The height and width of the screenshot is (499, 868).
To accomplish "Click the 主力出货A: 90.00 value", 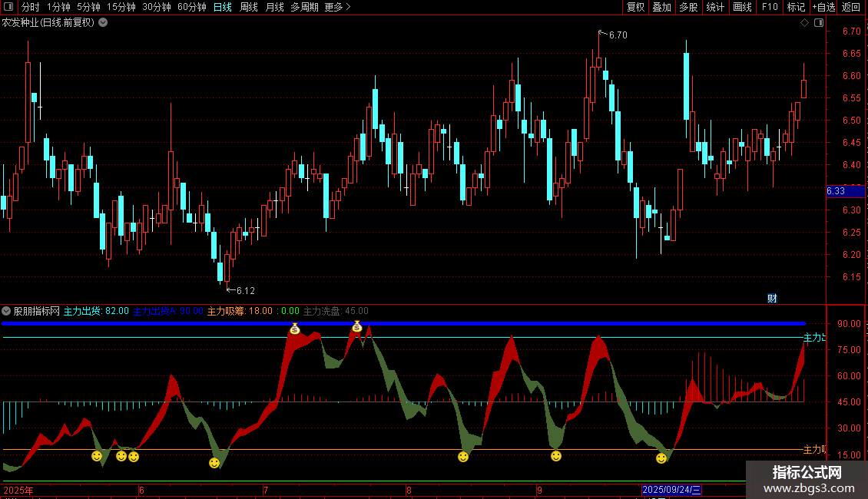I will (x=168, y=311).
